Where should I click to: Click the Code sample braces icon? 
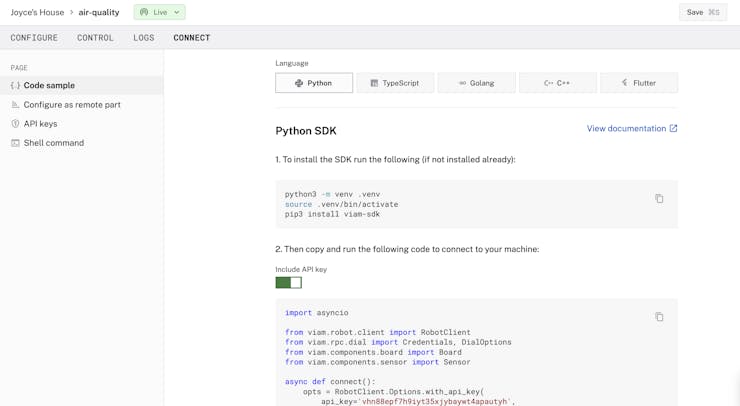point(15,86)
